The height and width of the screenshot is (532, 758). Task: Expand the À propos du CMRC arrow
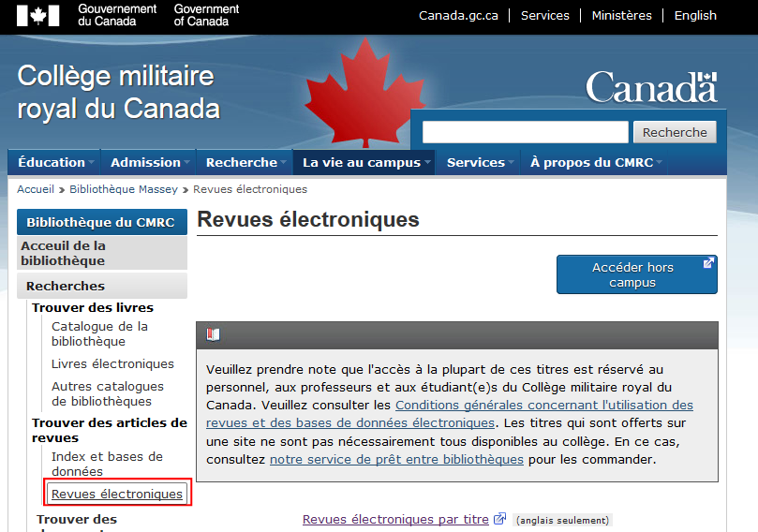click(x=659, y=163)
